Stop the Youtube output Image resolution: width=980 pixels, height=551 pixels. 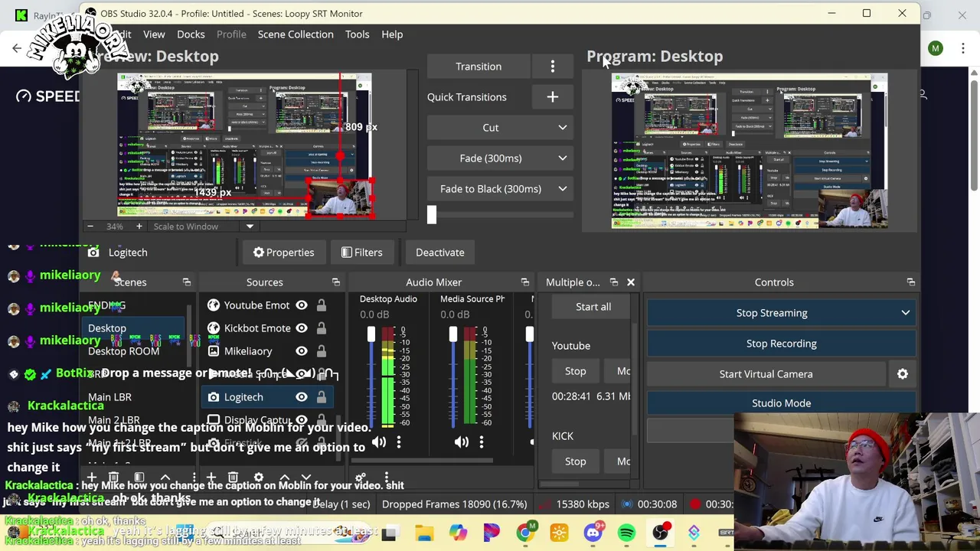pos(575,371)
